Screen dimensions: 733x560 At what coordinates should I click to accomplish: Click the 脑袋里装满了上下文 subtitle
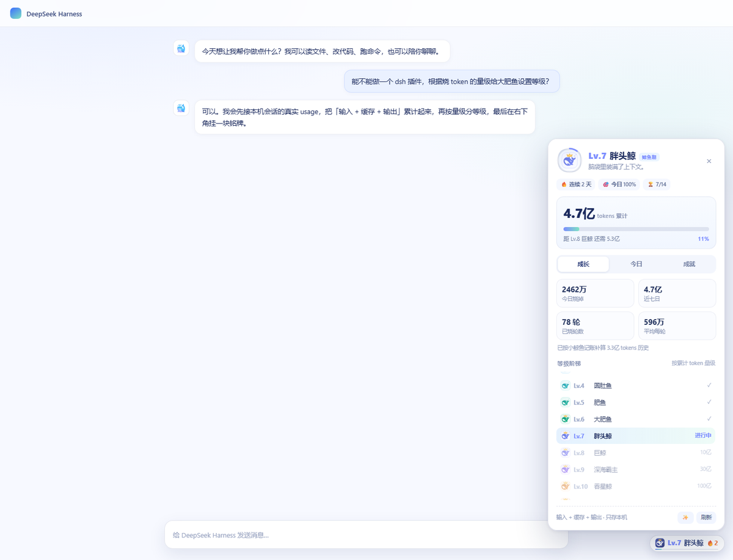(x=616, y=167)
